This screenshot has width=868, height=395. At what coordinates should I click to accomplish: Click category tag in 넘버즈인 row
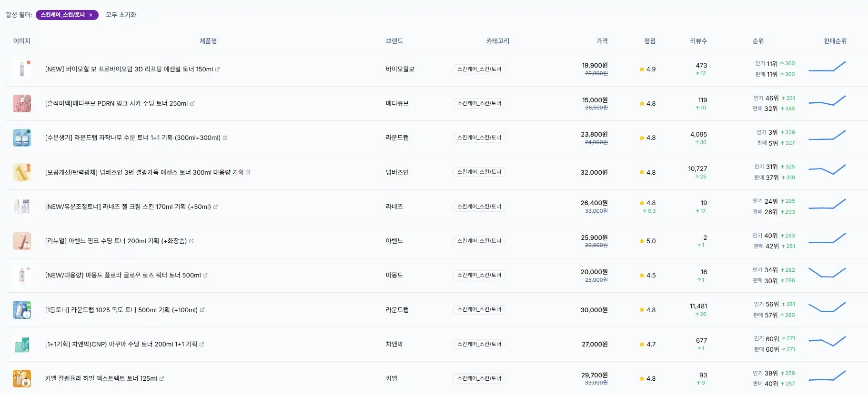click(479, 172)
